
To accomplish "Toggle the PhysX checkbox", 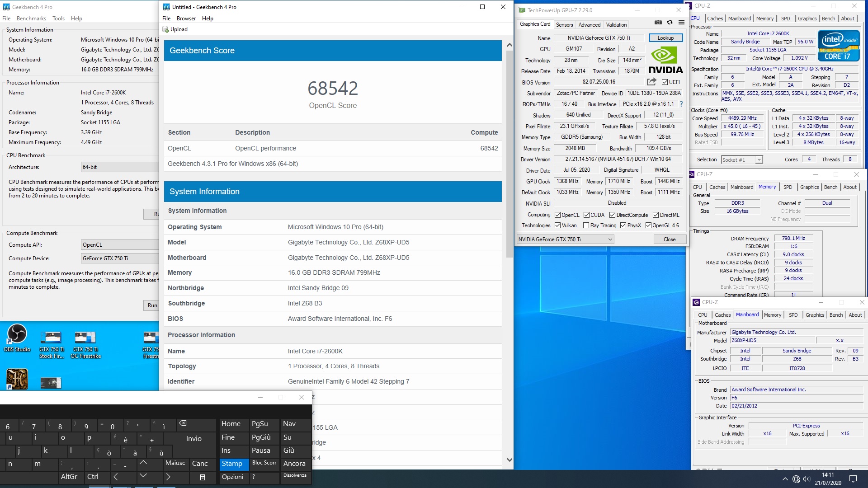I will [x=623, y=225].
